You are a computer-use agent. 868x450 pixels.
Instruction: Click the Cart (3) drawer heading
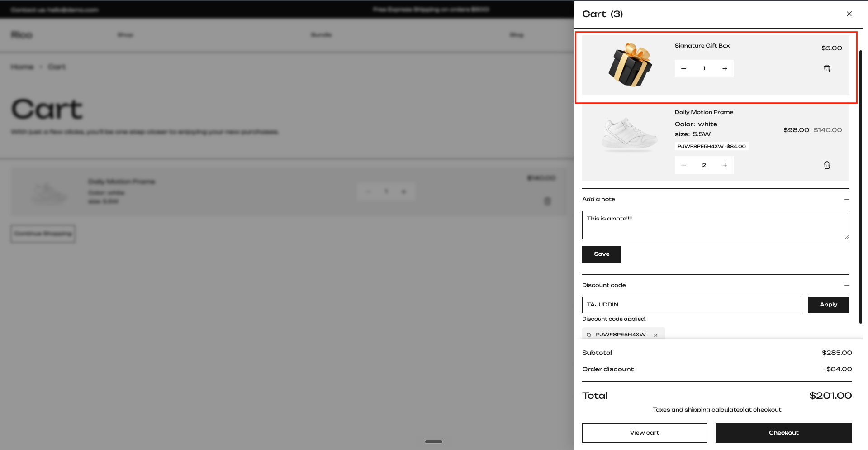click(x=602, y=14)
